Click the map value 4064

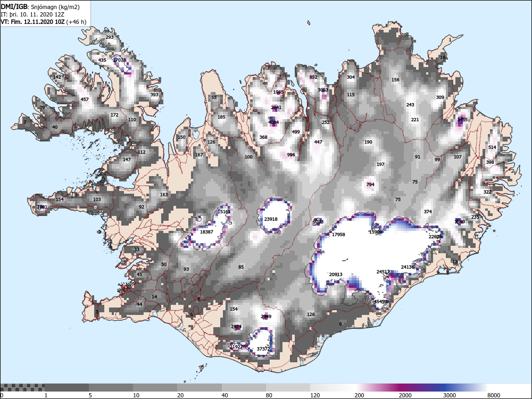273,122
